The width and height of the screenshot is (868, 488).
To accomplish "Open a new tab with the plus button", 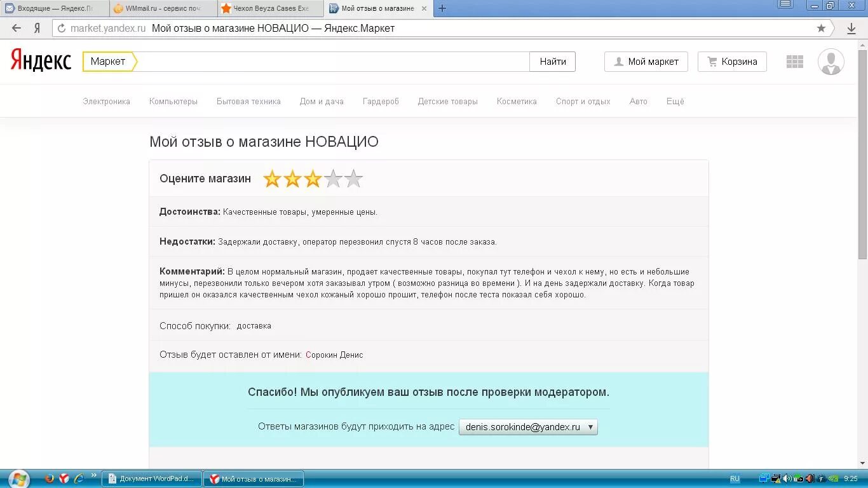I will (442, 8).
